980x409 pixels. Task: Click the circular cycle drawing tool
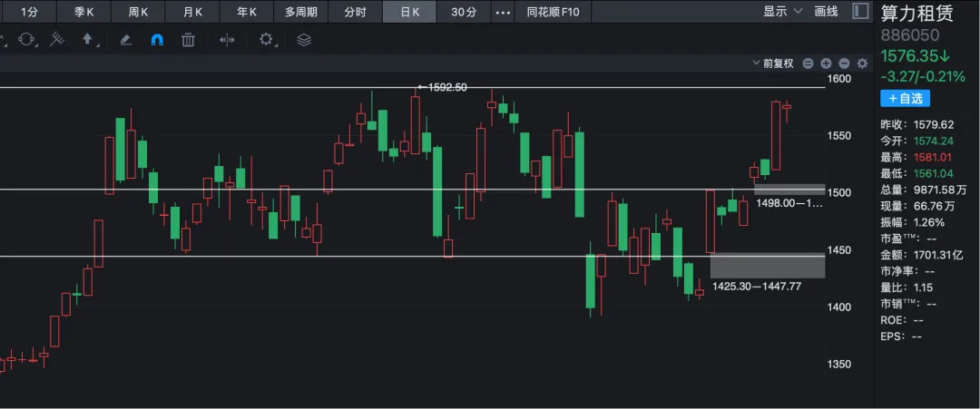tap(25, 40)
